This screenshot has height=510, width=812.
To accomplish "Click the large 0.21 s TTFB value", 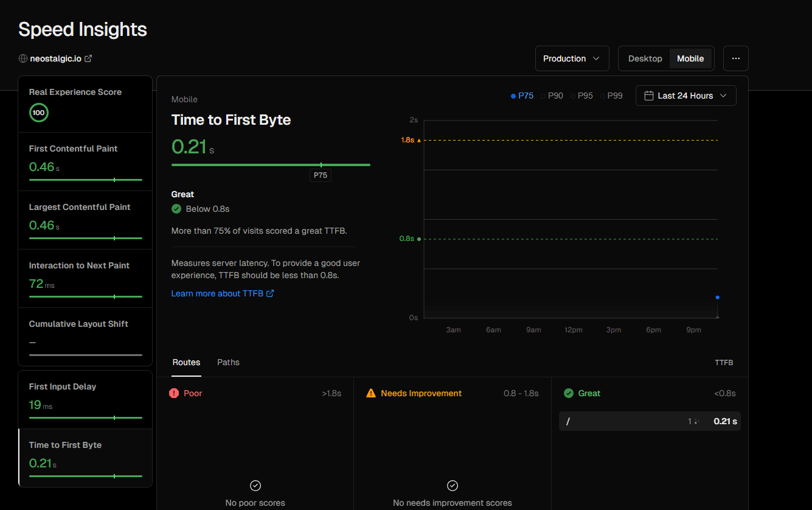I will 193,147.
